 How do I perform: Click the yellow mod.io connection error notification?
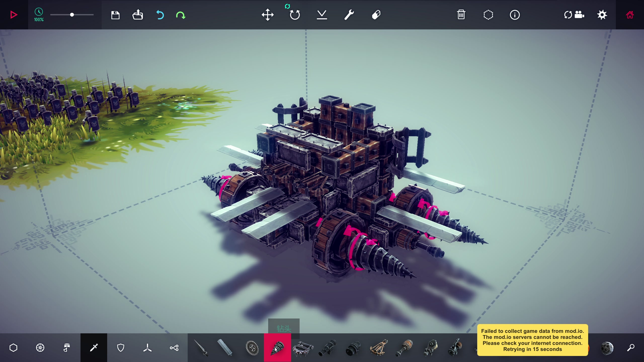[x=533, y=340]
